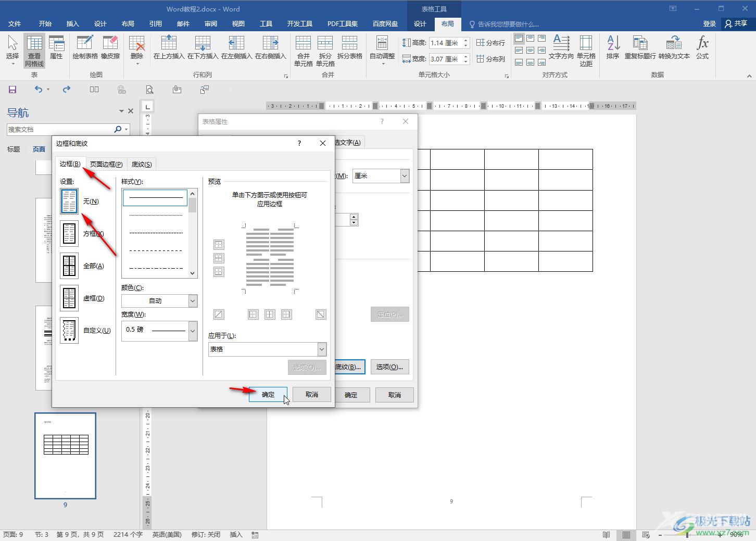
Task: Switch to Page Border tab
Action: pos(106,164)
